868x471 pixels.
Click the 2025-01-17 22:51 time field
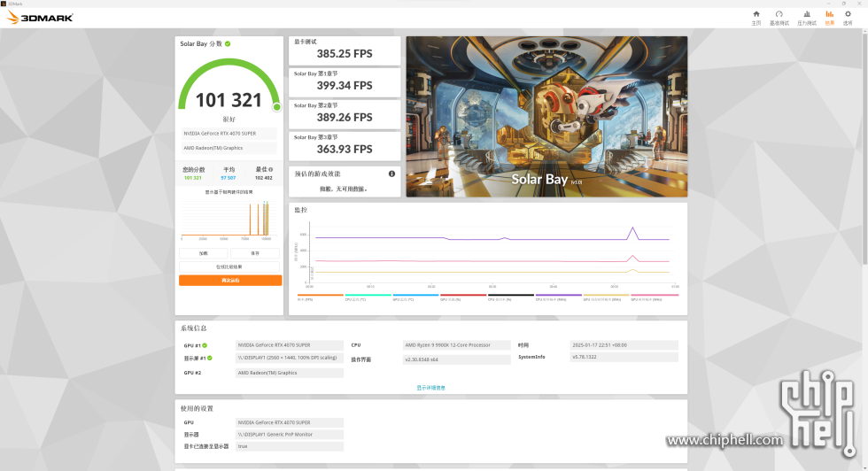(x=624, y=345)
